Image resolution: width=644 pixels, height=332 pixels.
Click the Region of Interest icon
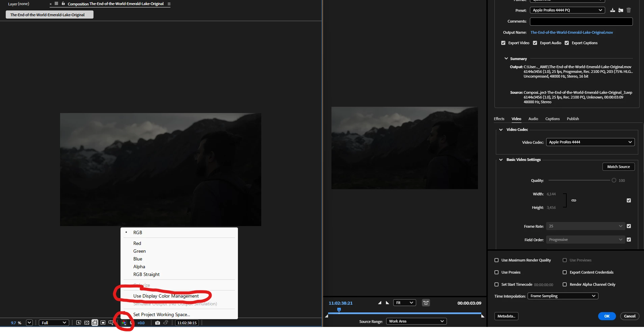click(103, 323)
